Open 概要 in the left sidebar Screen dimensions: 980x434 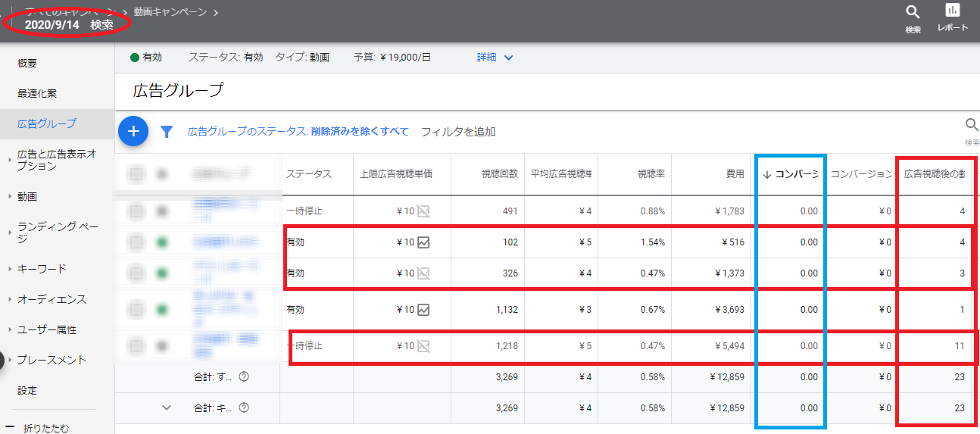27,64
